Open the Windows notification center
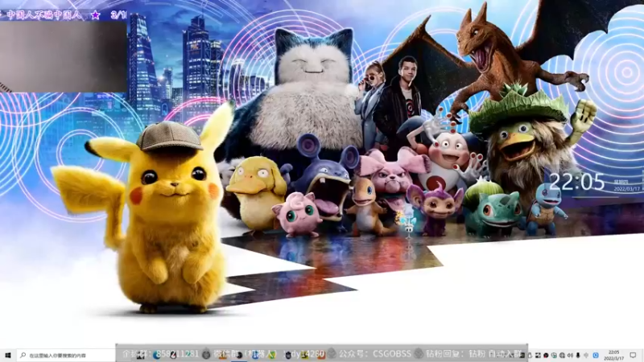 pyautogui.click(x=633, y=355)
